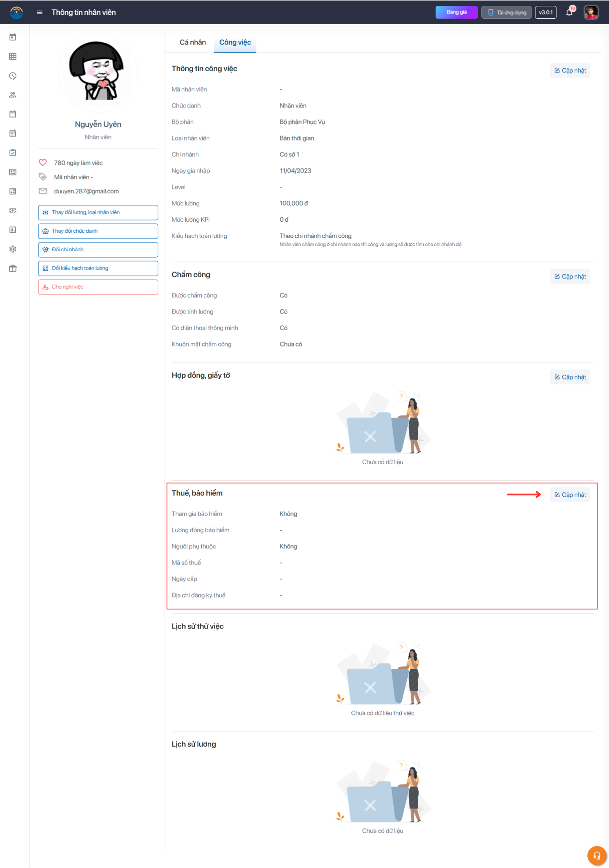Open the calculator sidebar icon
609x868 pixels.
point(13,191)
